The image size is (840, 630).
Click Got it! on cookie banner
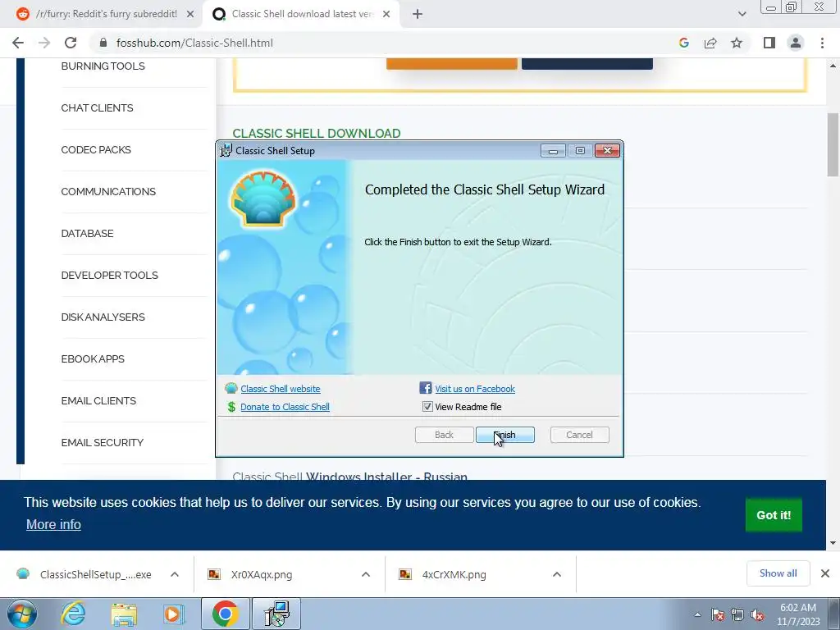click(773, 515)
